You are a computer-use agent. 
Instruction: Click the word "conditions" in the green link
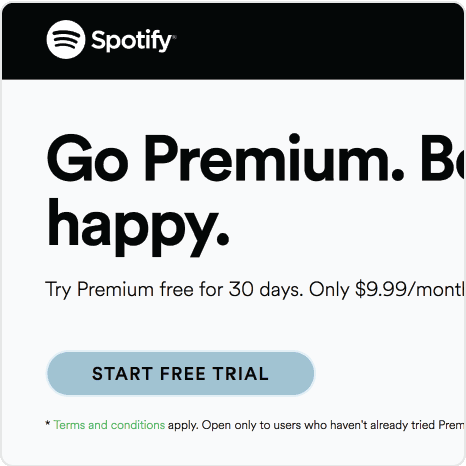tap(138, 425)
